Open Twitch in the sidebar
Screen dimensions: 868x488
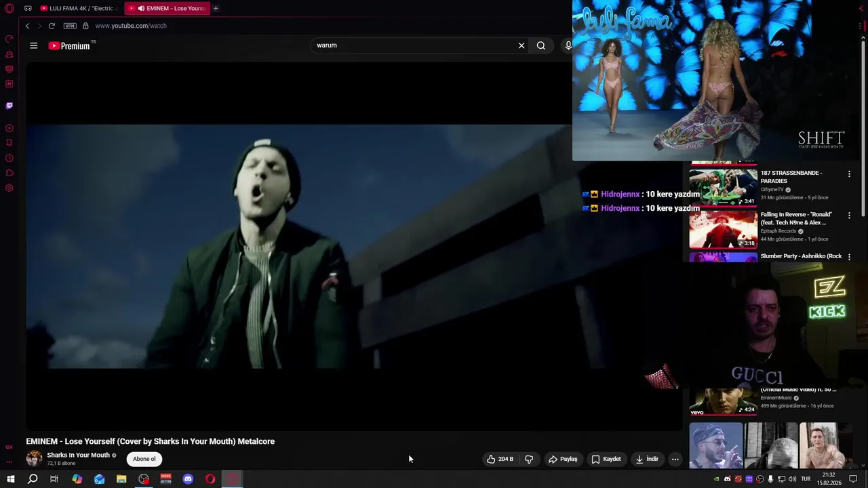point(9,106)
